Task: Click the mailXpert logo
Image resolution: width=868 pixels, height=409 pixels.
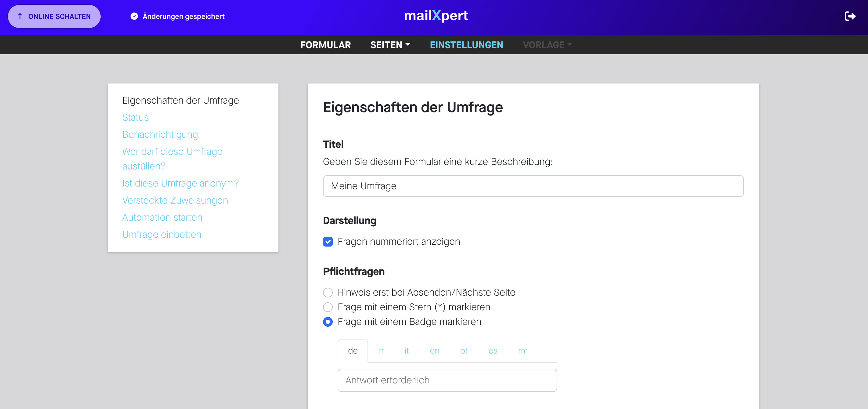Action: pos(436,16)
